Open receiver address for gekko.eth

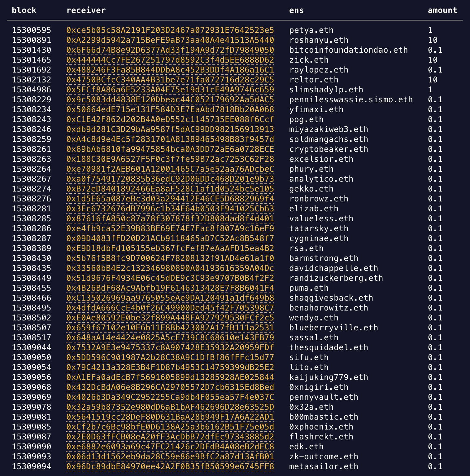coord(170,189)
